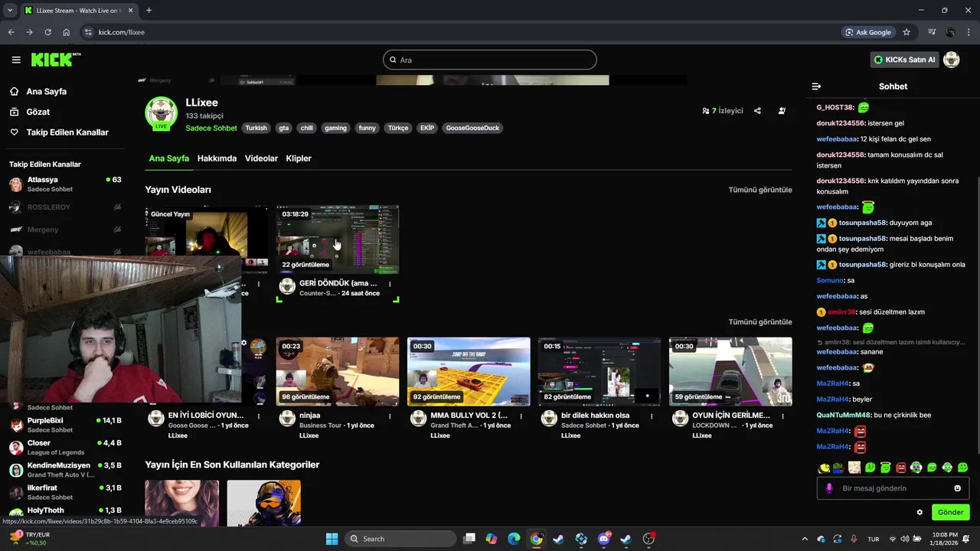Open chat settings gear icon
Image resolution: width=980 pixels, height=551 pixels.
coord(920,512)
